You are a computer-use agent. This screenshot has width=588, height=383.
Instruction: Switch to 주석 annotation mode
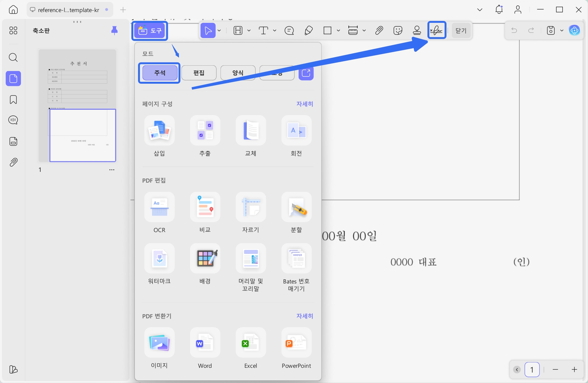tap(160, 73)
